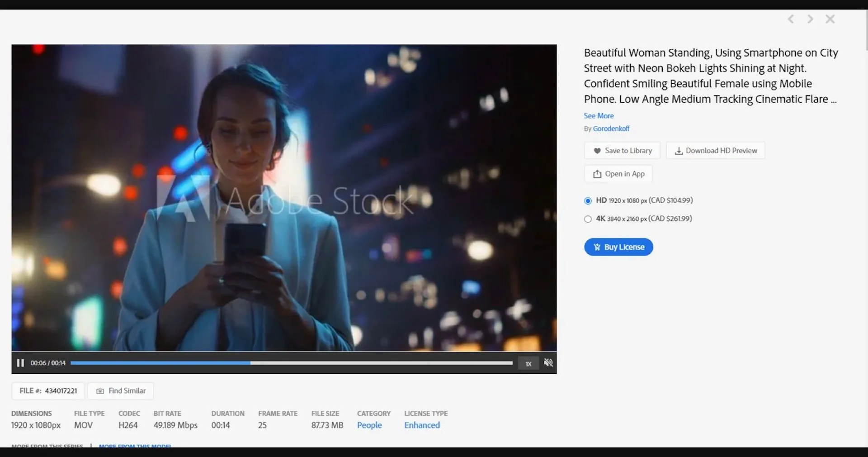Open the People category link
This screenshot has width=868, height=457.
coord(369,425)
